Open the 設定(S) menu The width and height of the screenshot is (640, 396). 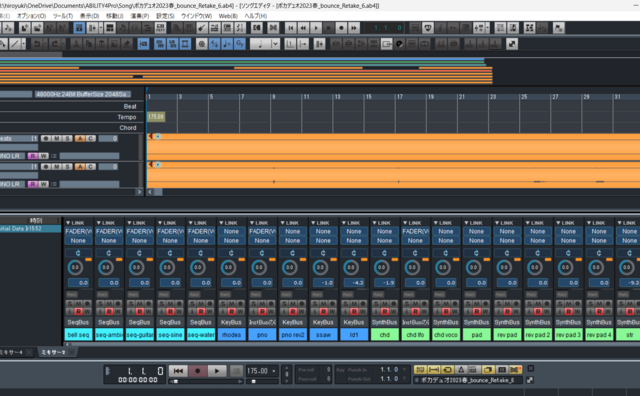[x=165, y=16]
